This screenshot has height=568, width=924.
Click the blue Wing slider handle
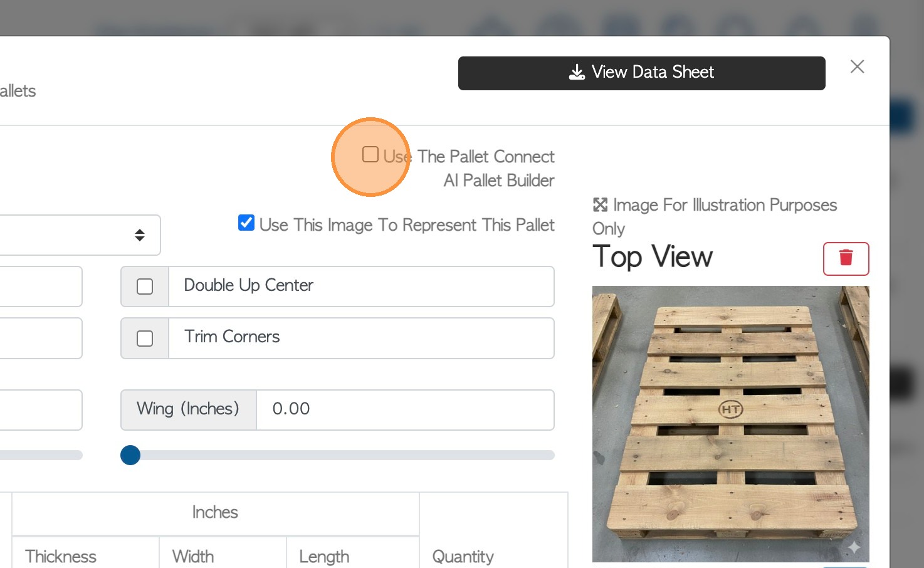130,455
